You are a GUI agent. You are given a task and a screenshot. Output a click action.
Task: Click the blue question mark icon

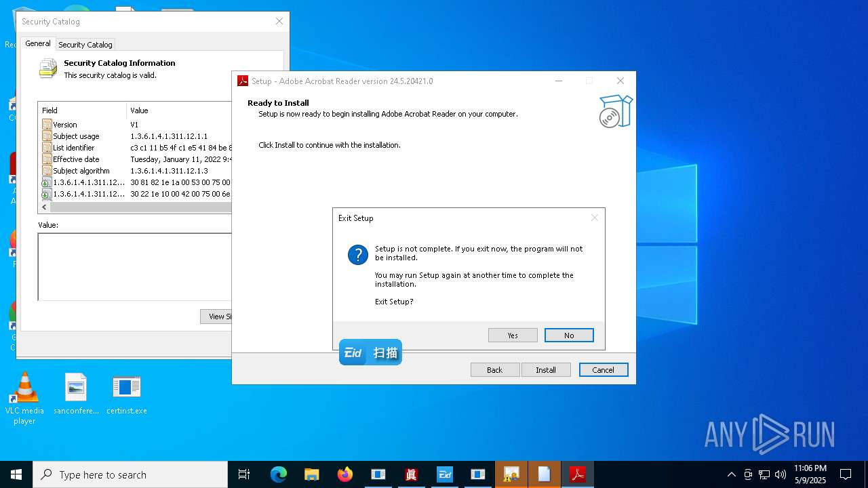pyautogui.click(x=358, y=255)
